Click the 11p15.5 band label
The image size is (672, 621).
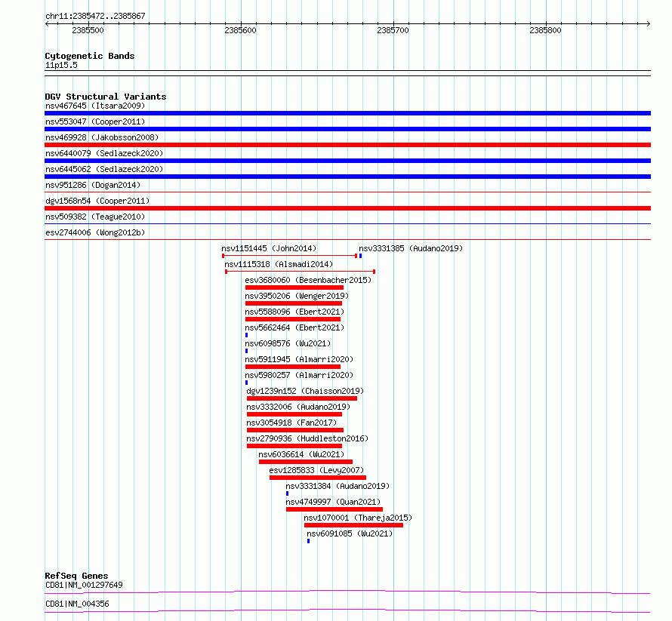pos(61,65)
